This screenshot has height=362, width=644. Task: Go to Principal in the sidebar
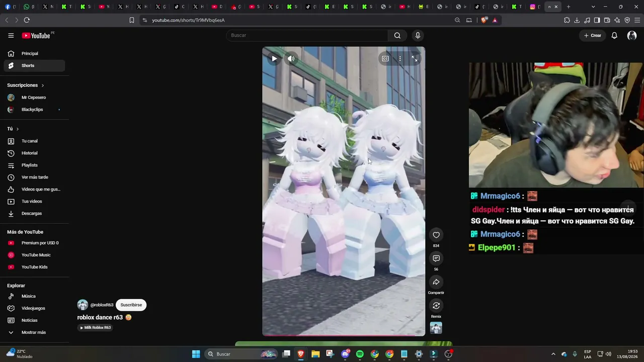click(x=34, y=53)
